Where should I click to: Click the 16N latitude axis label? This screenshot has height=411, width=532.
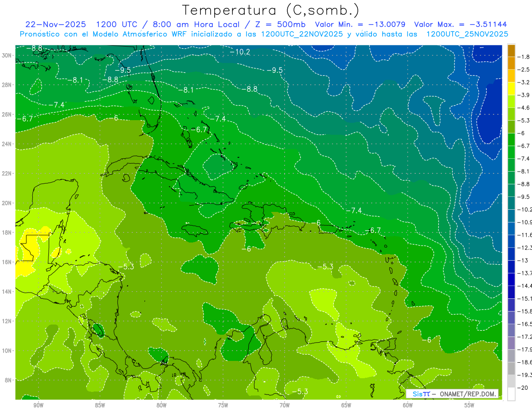pyautogui.click(x=7, y=262)
